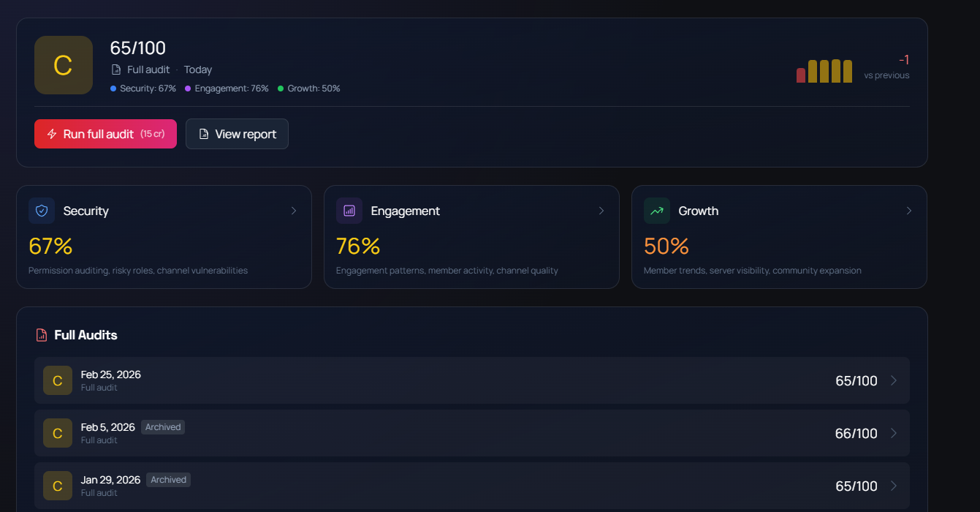Click the Engagement card title
The image size is (980, 512).
point(406,211)
